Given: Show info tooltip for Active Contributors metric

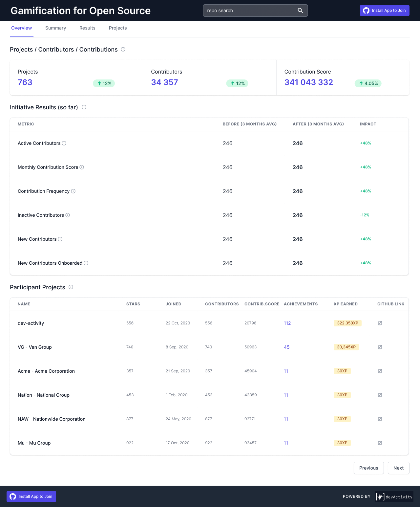Looking at the screenshot, I should click(64, 143).
